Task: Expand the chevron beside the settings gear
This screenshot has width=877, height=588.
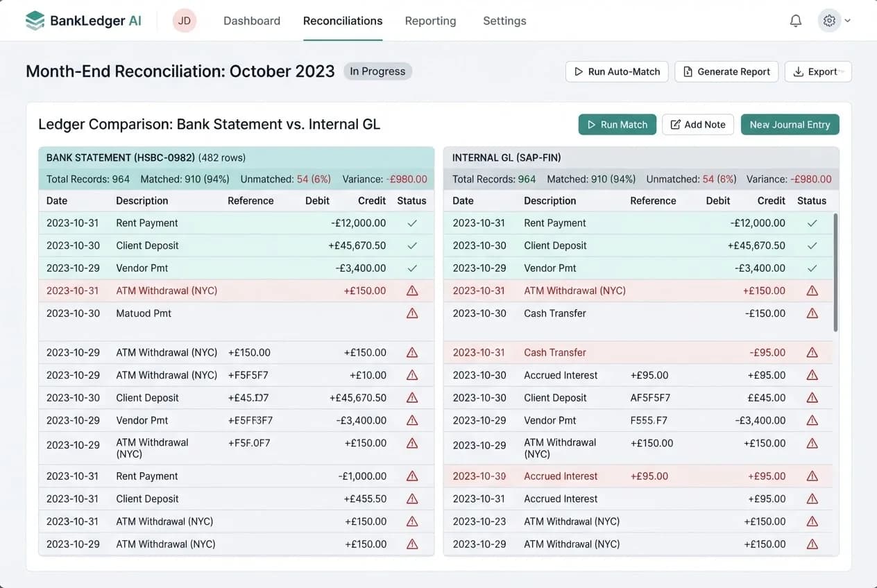Action: [x=847, y=21]
